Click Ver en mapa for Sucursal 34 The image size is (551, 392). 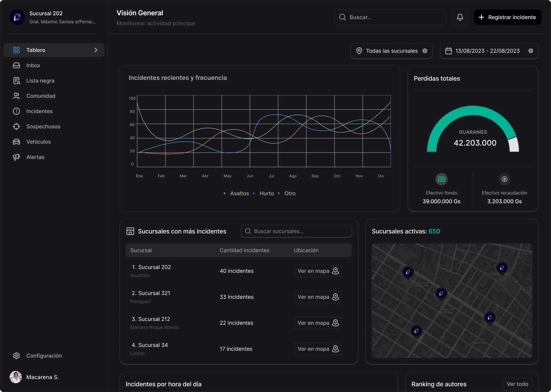318,349
